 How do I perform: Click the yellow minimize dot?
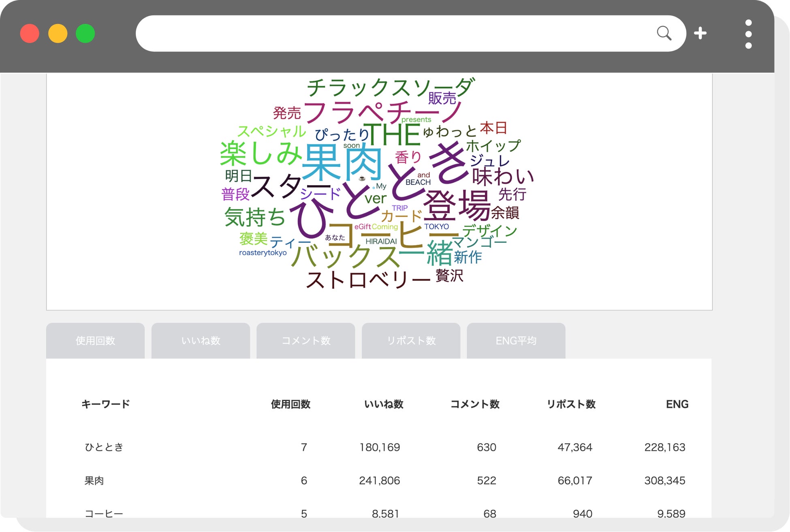click(58, 34)
